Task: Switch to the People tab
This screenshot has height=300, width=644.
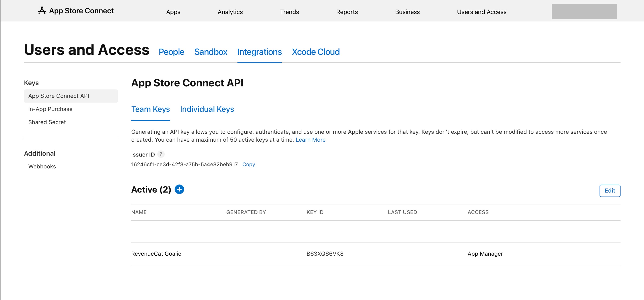Action: (171, 52)
